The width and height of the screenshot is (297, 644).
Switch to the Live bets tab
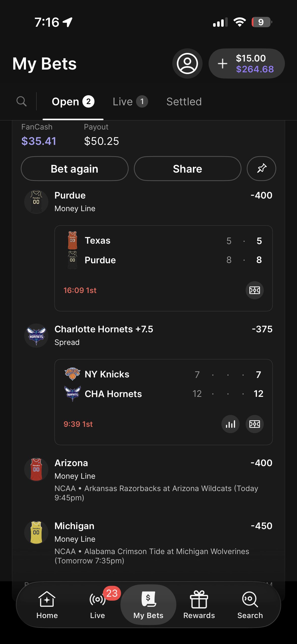click(130, 102)
